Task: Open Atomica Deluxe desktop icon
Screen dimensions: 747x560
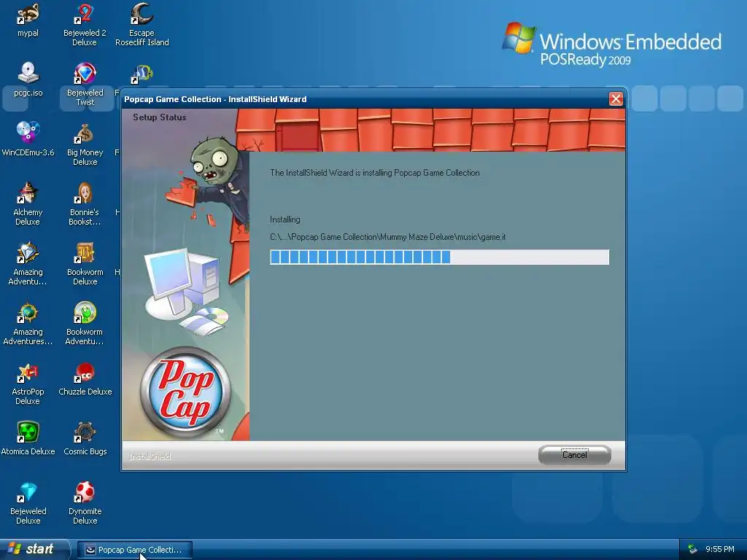Action: click(x=28, y=438)
